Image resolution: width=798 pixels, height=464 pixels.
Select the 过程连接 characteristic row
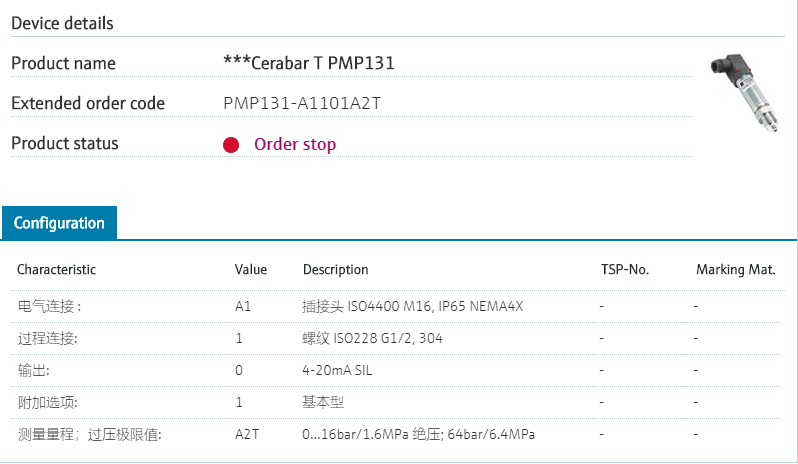tap(47, 338)
